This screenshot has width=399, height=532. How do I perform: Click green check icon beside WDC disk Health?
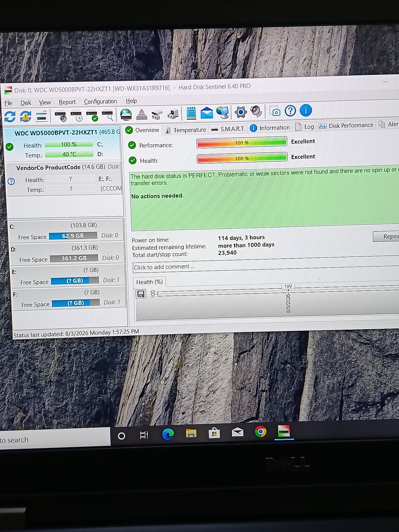[10, 147]
